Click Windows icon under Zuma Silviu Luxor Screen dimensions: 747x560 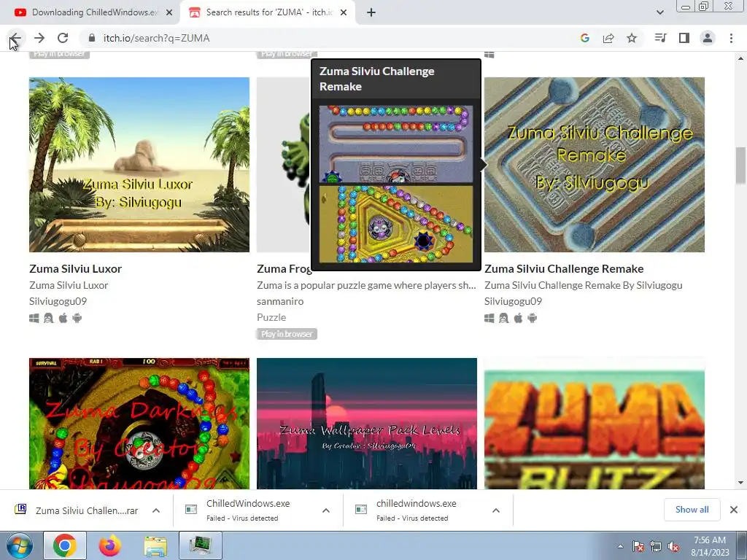(34, 318)
